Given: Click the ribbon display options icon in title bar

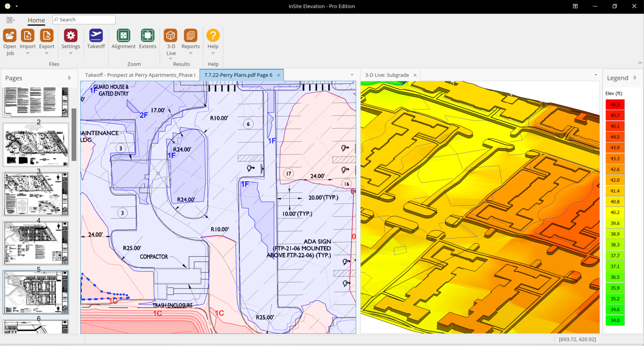Looking at the screenshot, I should pos(575,6).
